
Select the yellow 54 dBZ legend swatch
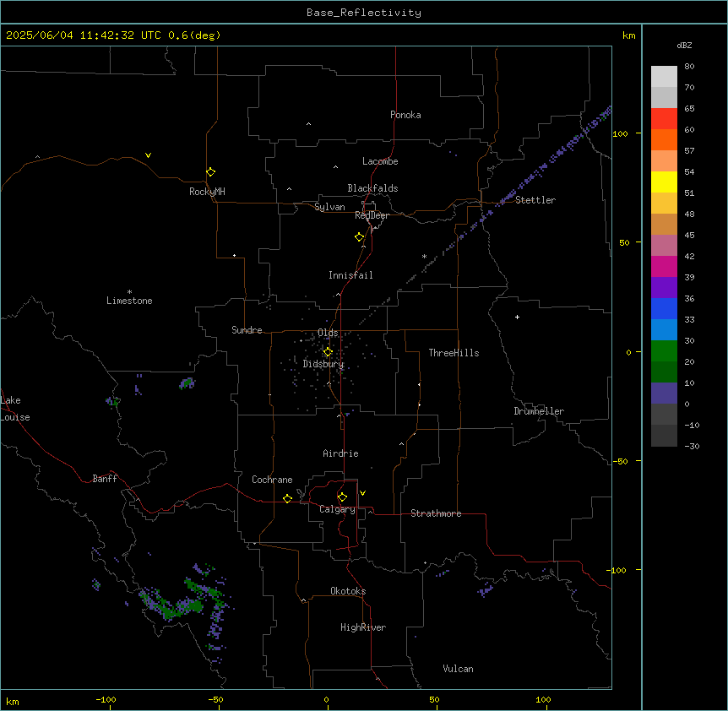coord(664,182)
